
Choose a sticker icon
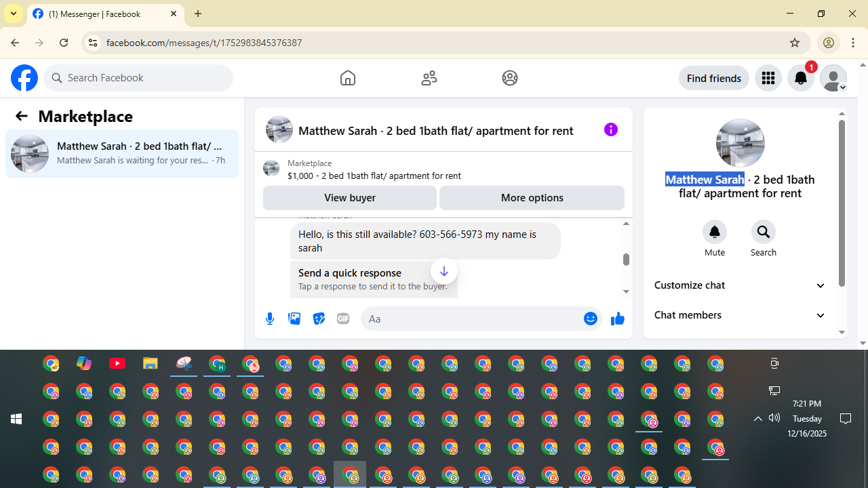[x=319, y=319]
